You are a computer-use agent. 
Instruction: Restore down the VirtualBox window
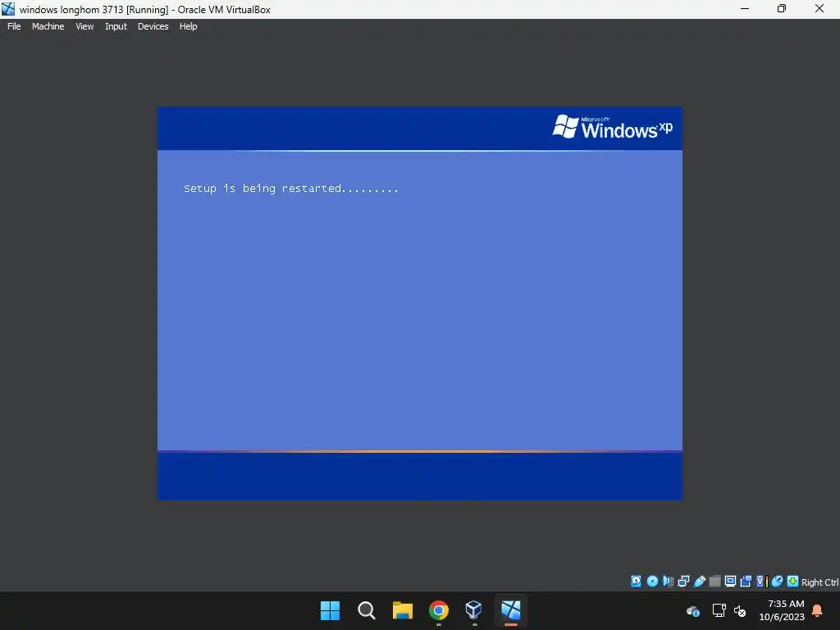[782, 9]
